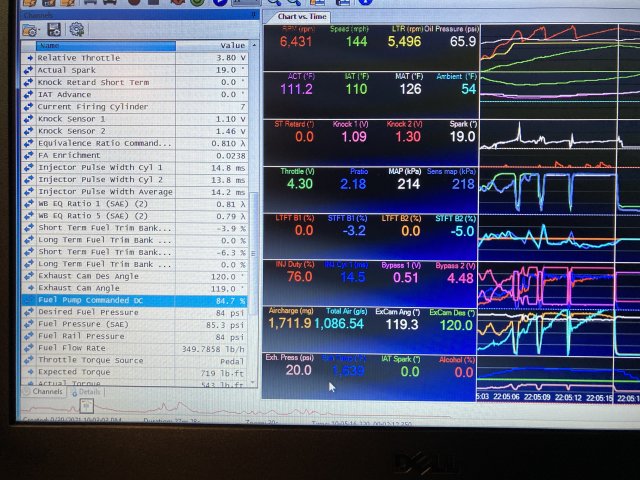This screenshot has width=640, height=480.
Task: Switch to the Chart vs. Time tab
Action: point(302,17)
